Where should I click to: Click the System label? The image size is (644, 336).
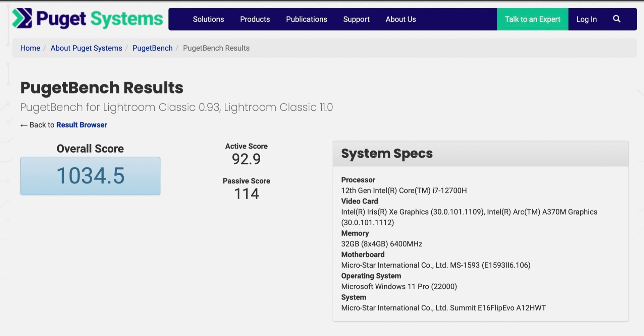tap(354, 297)
